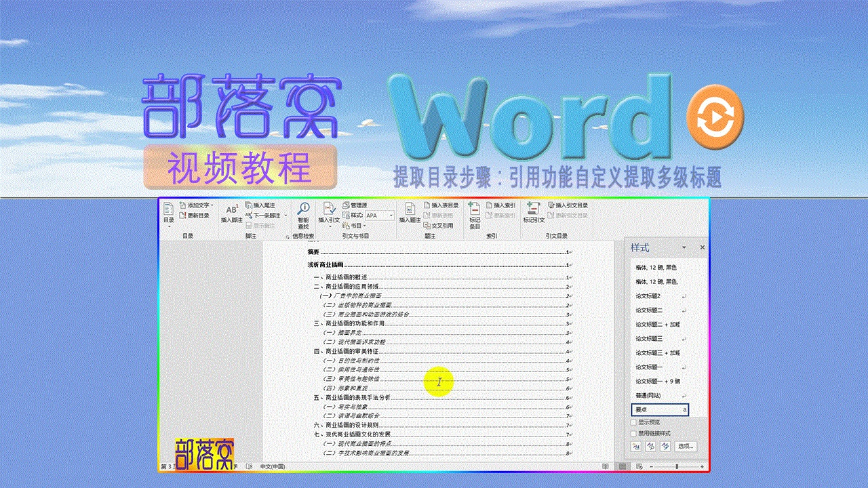Screen dimensions: 868x488
Task: Click 标记条目 (Mark Entry)
Action: [x=475, y=216]
